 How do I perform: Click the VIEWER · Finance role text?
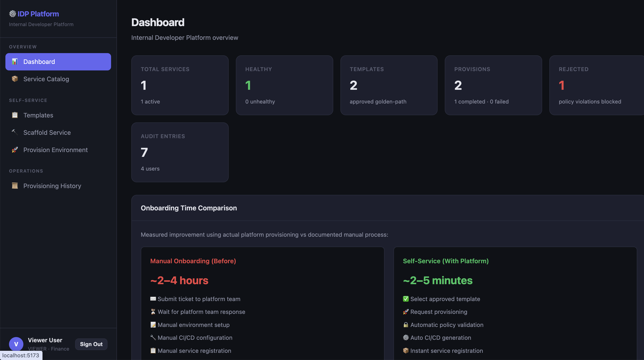[49, 349]
